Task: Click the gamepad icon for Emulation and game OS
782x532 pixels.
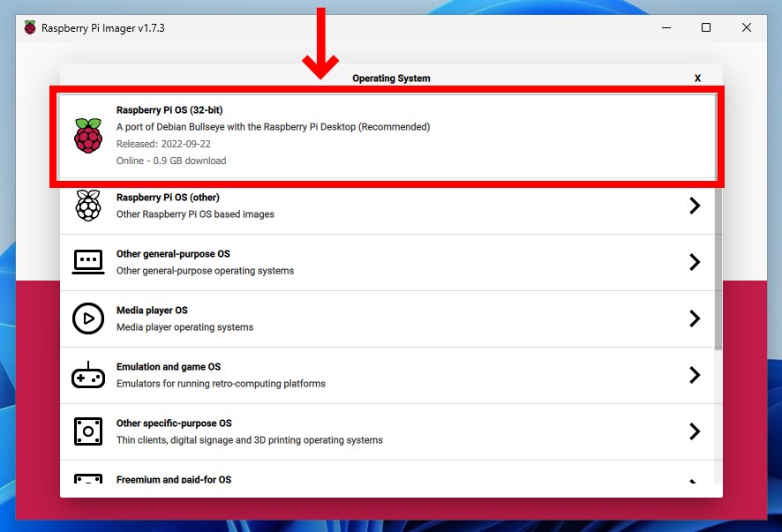Action: 88,375
